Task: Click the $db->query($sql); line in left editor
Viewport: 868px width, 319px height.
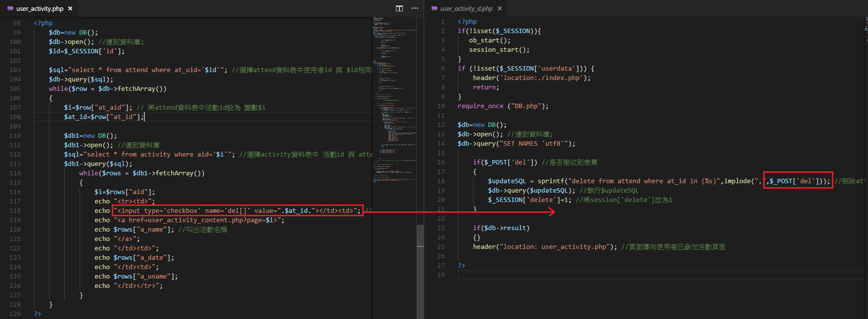Action: [x=81, y=80]
